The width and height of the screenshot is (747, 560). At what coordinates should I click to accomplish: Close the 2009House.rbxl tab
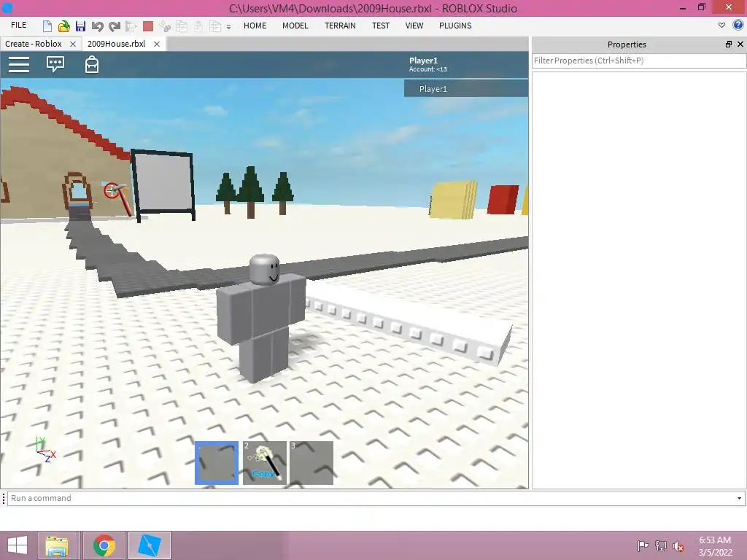pyautogui.click(x=156, y=44)
